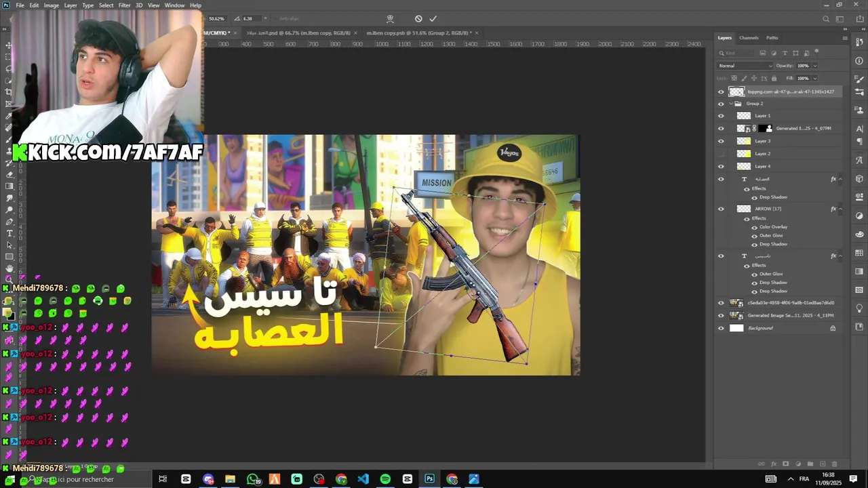This screenshot has height=488, width=868.
Task: Open the Layer menu
Action: 71,5
